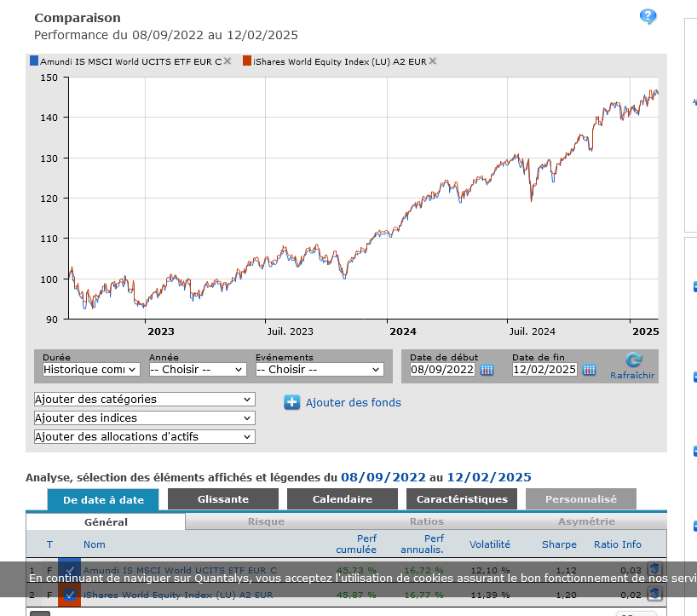Select the De date à date tab

[x=103, y=499]
